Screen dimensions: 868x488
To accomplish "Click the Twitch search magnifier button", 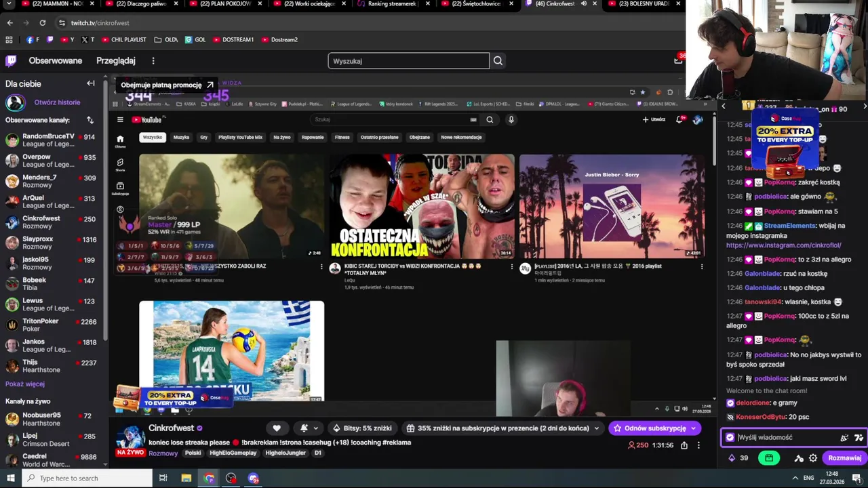I will tap(498, 61).
